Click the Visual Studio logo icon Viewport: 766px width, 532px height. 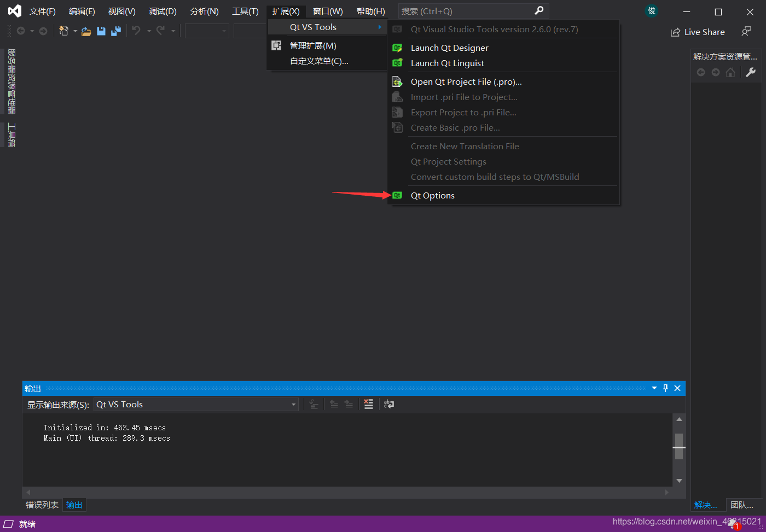point(15,11)
